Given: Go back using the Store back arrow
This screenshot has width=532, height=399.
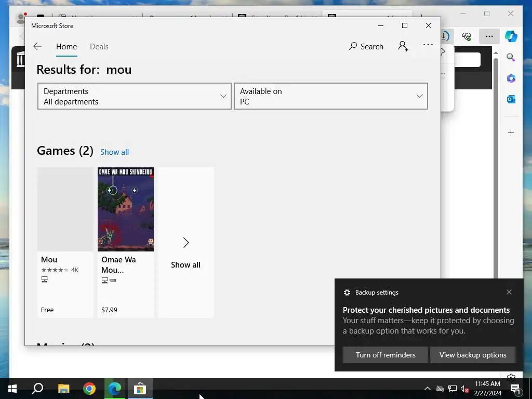Looking at the screenshot, I should pyautogui.click(x=37, y=46).
